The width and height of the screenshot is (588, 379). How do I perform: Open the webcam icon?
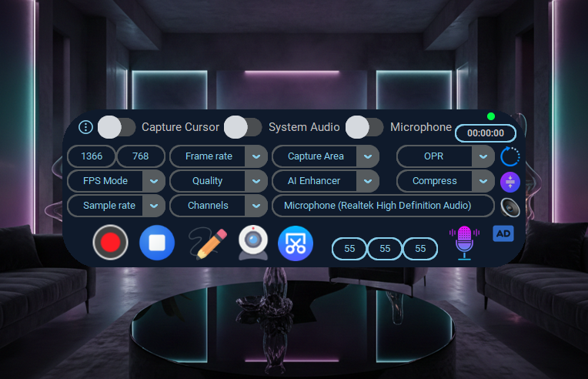click(253, 243)
